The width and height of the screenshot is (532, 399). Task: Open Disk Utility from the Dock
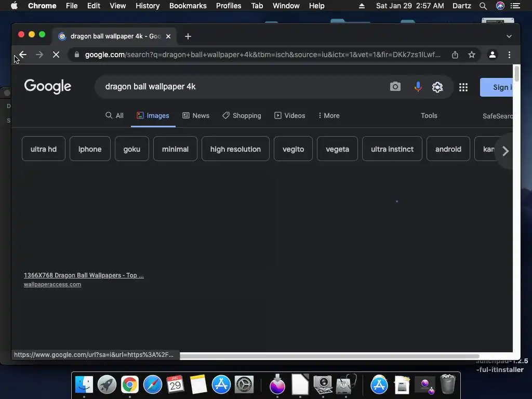(346, 385)
